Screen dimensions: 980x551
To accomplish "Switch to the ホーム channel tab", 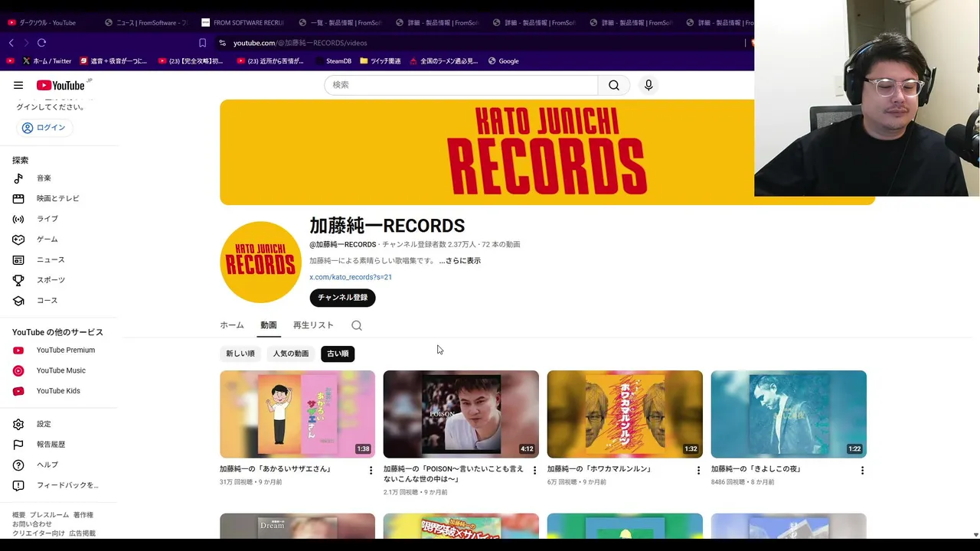I will point(232,325).
